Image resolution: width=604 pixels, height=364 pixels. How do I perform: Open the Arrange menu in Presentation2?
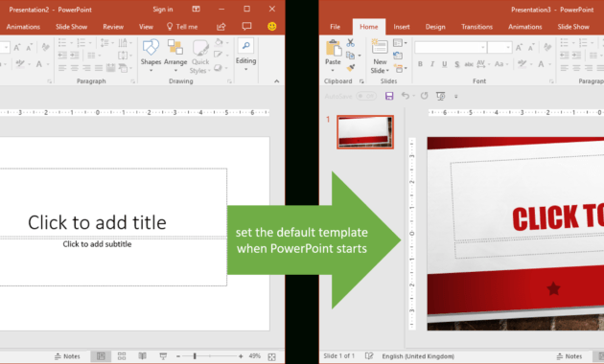[x=175, y=56]
